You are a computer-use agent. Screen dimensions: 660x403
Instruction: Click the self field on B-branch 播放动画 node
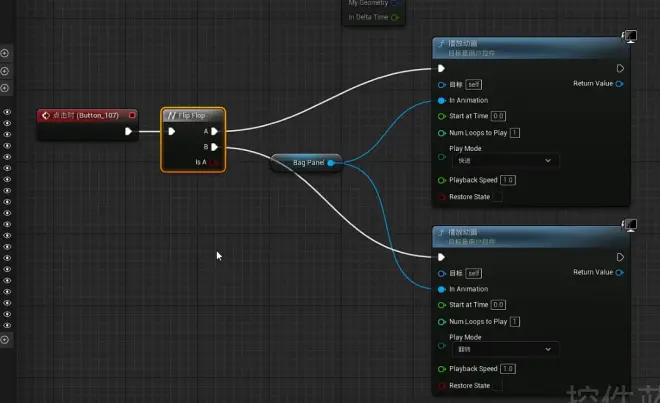coord(474,273)
